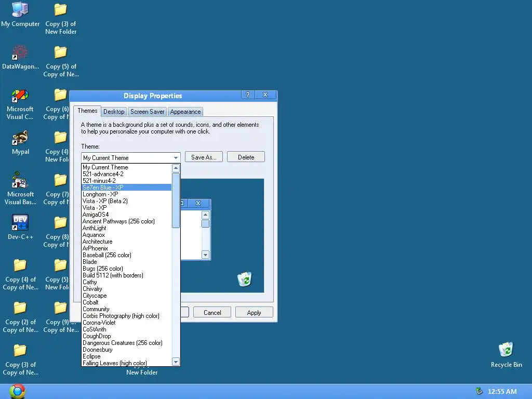Choose the Bugs (256 color) theme
Image resolution: width=532 pixels, height=399 pixels.
[127, 269]
